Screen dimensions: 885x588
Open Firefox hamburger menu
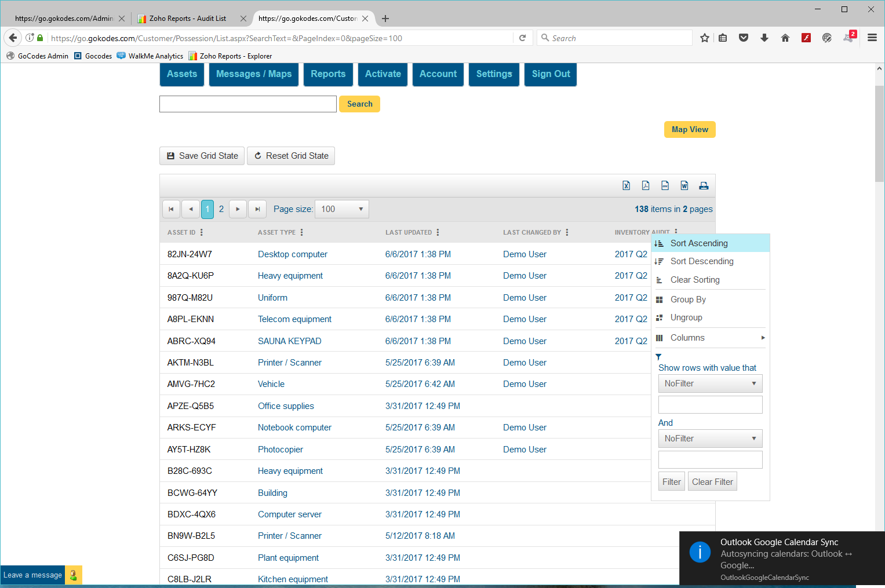pyautogui.click(x=872, y=38)
